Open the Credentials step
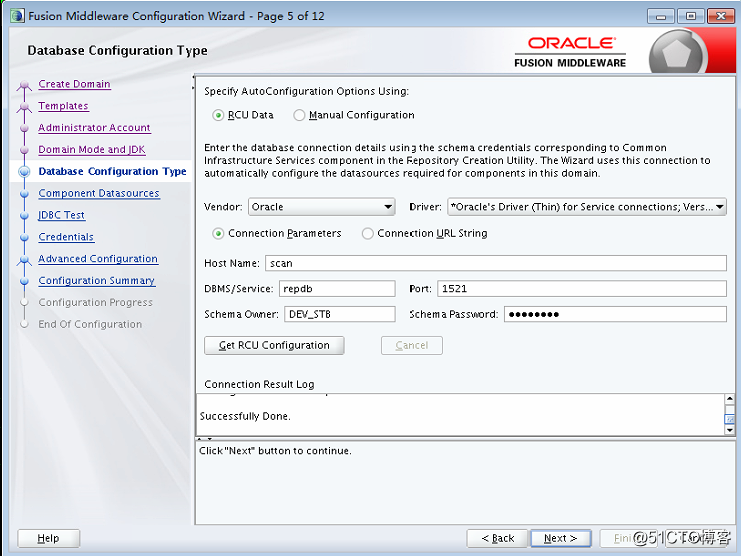This screenshot has width=741, height=556. pos(66,237)
